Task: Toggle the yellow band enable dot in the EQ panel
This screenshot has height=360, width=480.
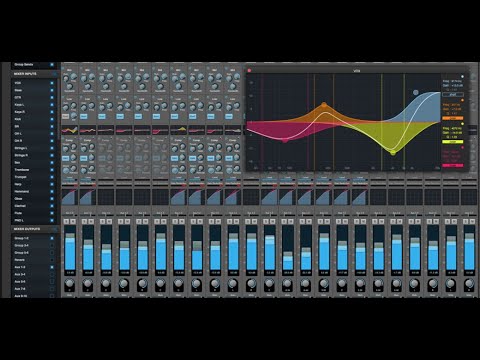Action: tap(462, 124)
